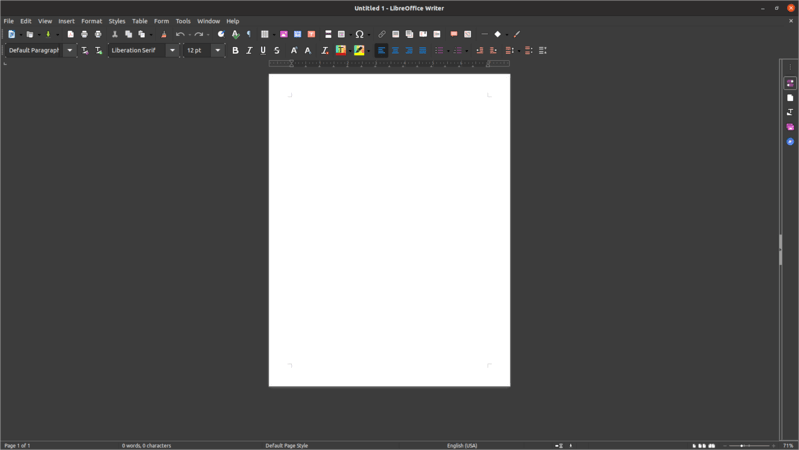Click the Insert Hyperlink chain icon
The width and height of the screenshot is (799, 450).
(x=382, y=34)
